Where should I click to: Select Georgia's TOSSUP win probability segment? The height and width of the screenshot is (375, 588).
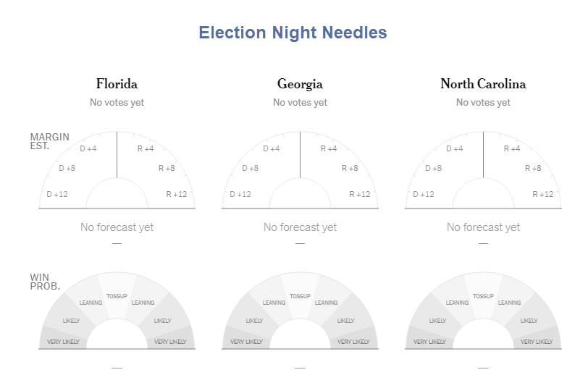coord(300,296)
